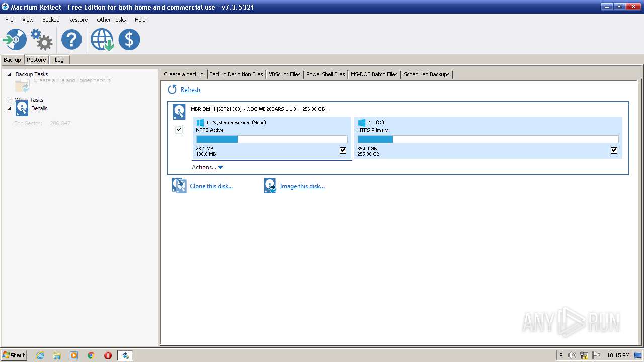This screenshot has width=644, height=362.
Task: Click the Details disk icon in sidebar
Action: (x=22, y=108)
